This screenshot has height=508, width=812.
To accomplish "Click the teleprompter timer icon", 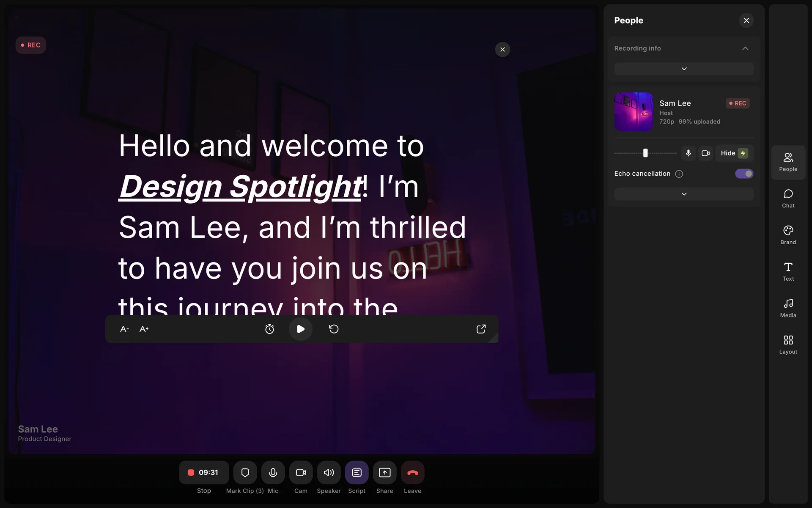I will point(269,329).
